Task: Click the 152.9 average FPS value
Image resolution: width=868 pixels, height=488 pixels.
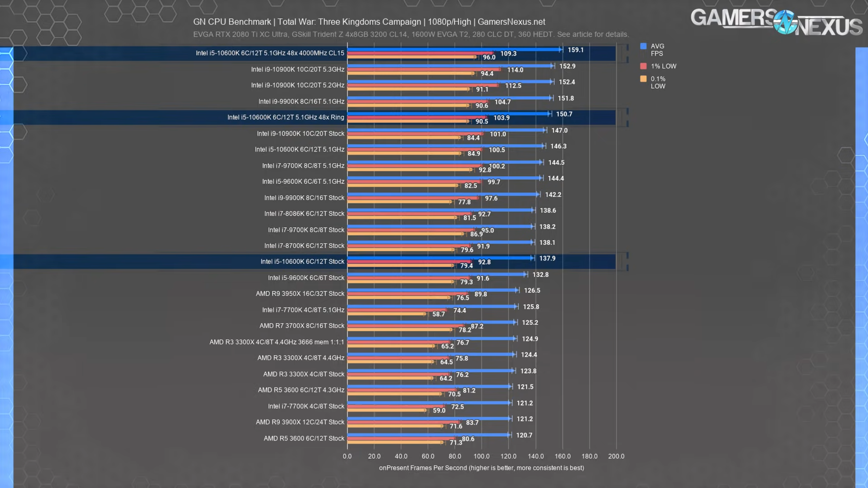Action: [568, 66]
